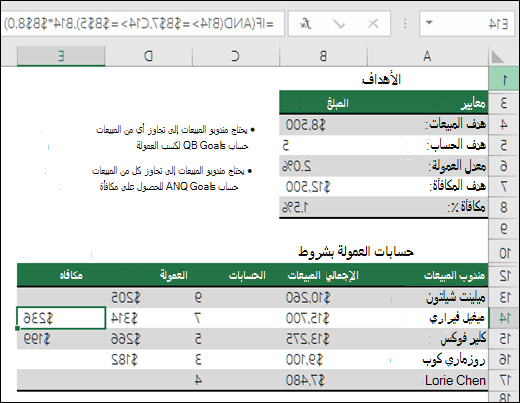The image size is (520, 403).
Task: Click the bonus goal value $12,500
Action: coord(323,186)
